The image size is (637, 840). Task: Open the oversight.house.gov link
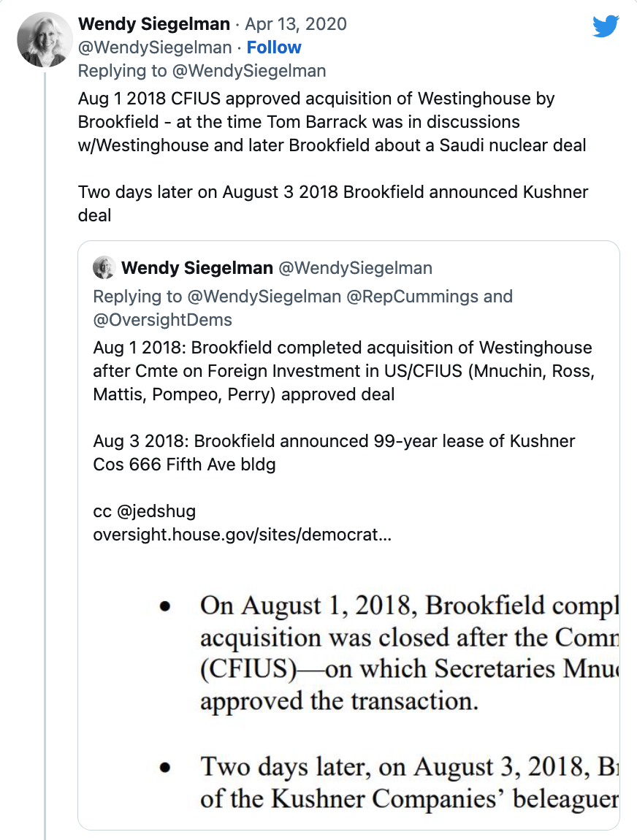tap(242, 535)
